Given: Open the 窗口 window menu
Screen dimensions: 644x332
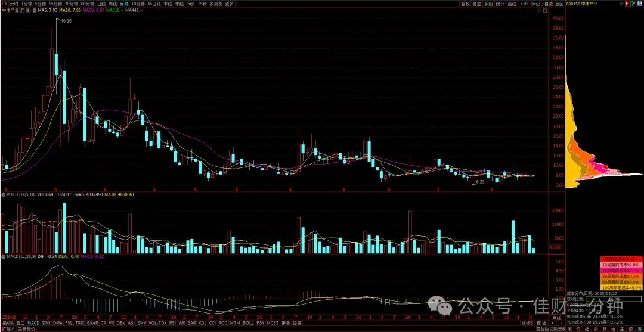Looking at the screenshot, I should [20, 323].
